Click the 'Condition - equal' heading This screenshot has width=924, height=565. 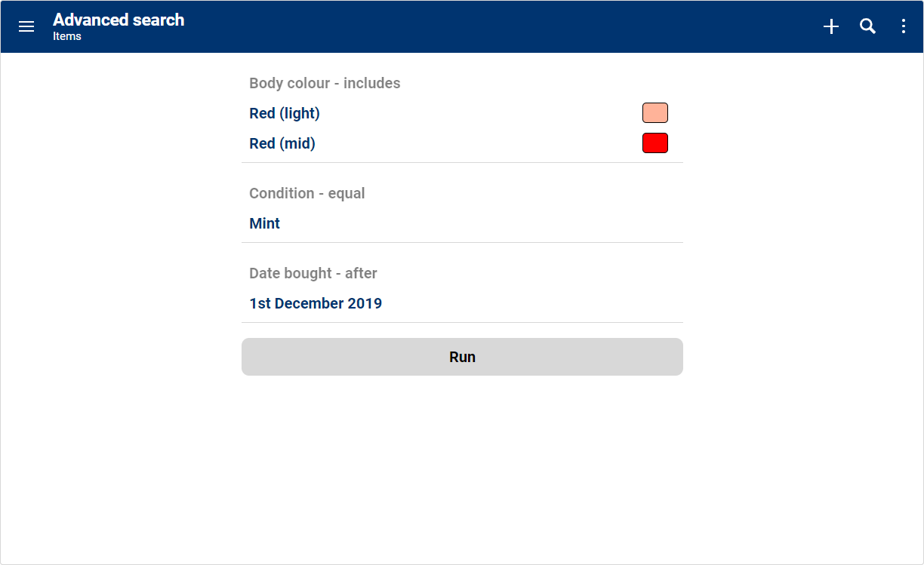click(307, 193)
